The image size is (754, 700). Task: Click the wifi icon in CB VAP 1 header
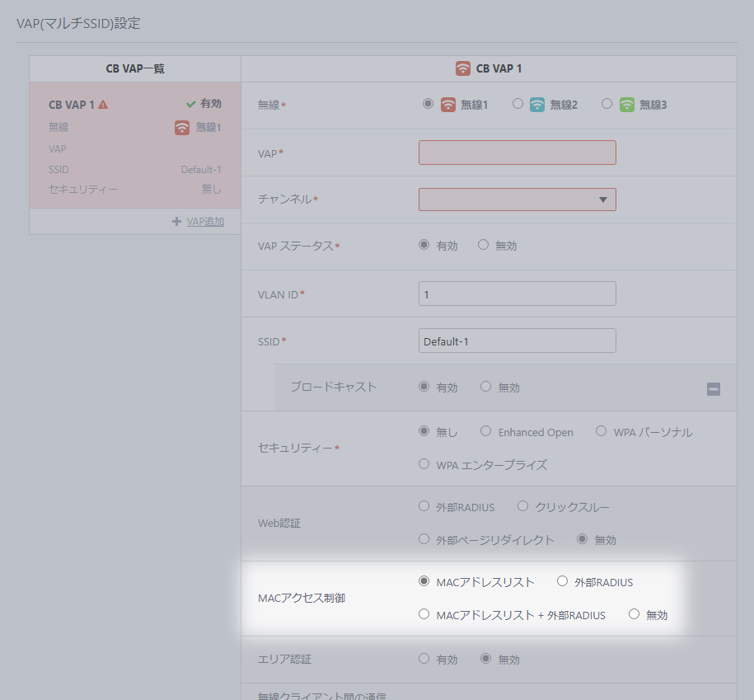[463, 68]
